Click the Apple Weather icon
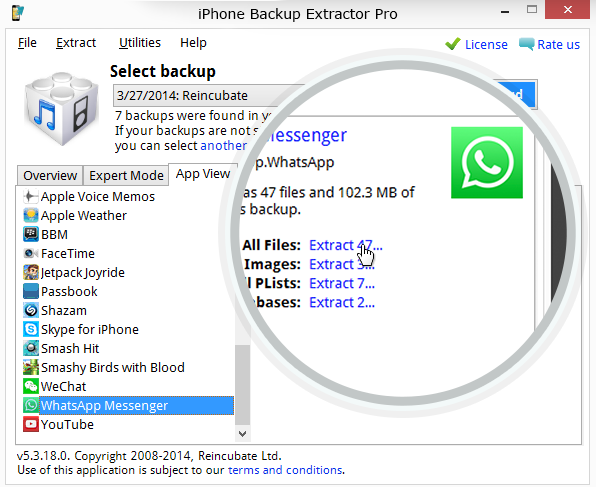596x487 pixels. click(x=30, y=216)
